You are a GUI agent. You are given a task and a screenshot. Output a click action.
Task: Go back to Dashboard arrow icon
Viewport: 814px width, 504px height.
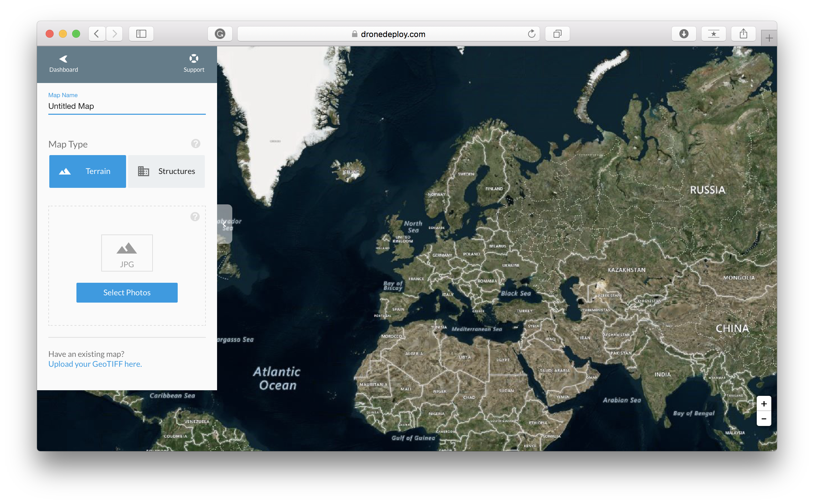63,59
